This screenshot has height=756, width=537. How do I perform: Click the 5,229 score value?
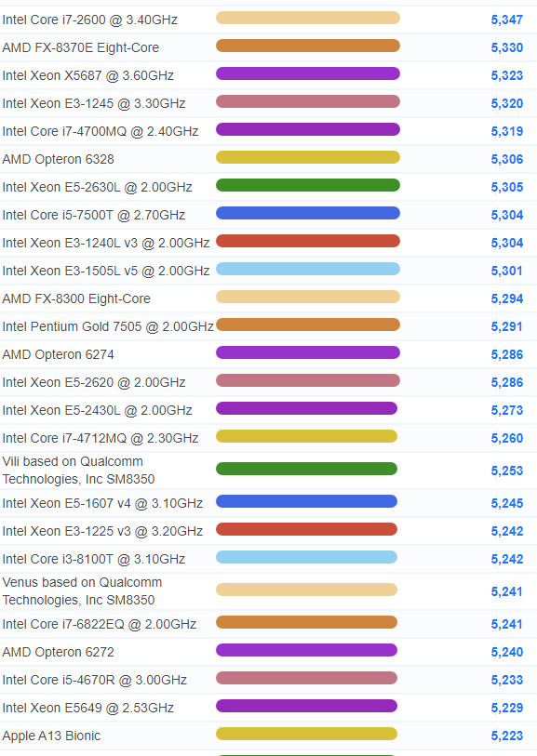pos(506,709)
